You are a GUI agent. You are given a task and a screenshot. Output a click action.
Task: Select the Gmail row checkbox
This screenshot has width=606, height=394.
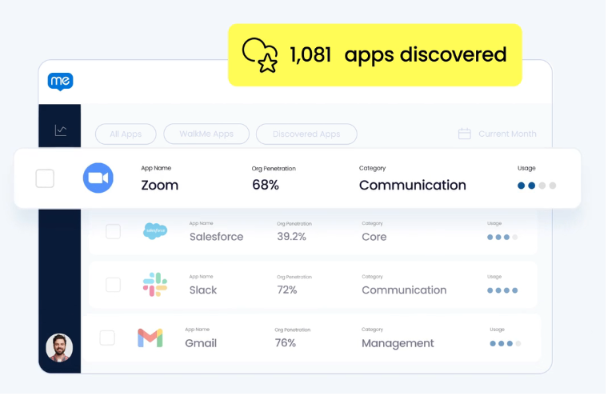[x=107, y=338]
